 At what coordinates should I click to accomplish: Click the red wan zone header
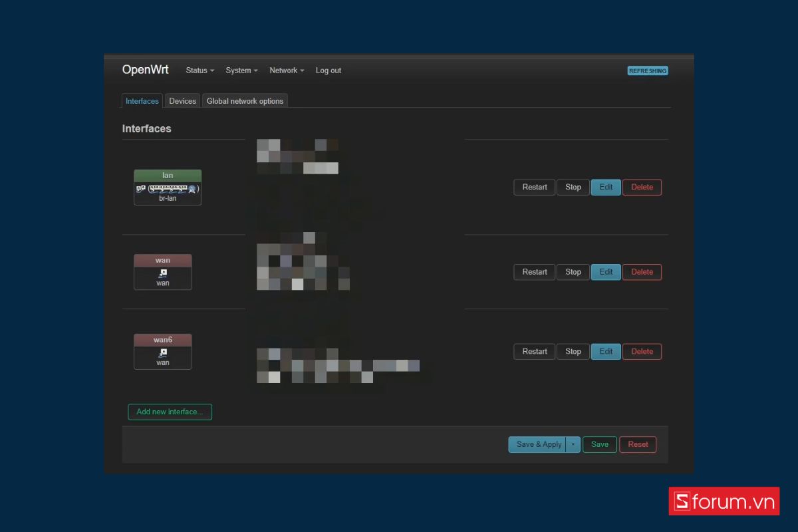[163, 260]
